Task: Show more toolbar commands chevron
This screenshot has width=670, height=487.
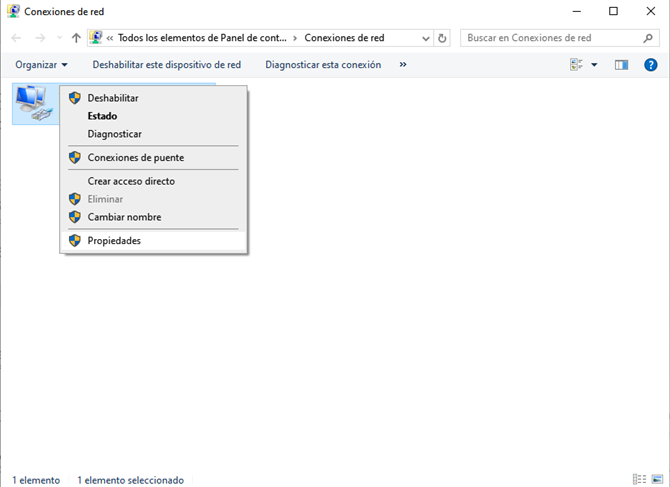Action: point(403,65)
